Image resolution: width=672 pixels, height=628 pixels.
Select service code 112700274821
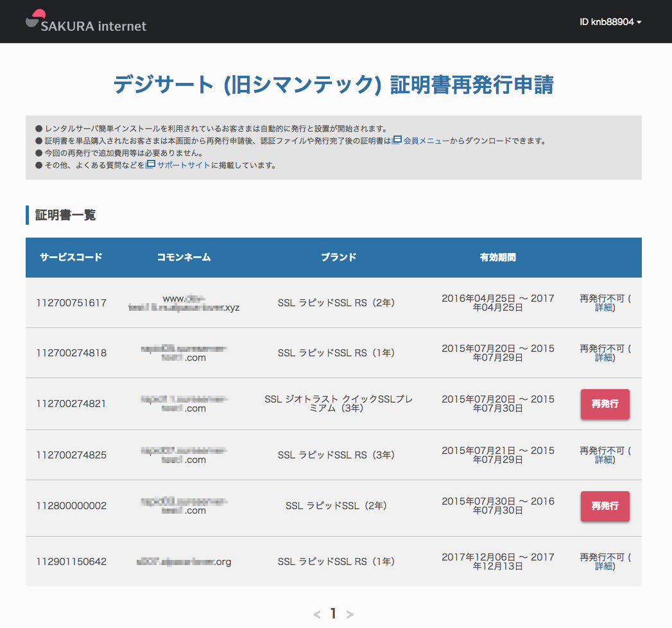[x=71, y=403]
